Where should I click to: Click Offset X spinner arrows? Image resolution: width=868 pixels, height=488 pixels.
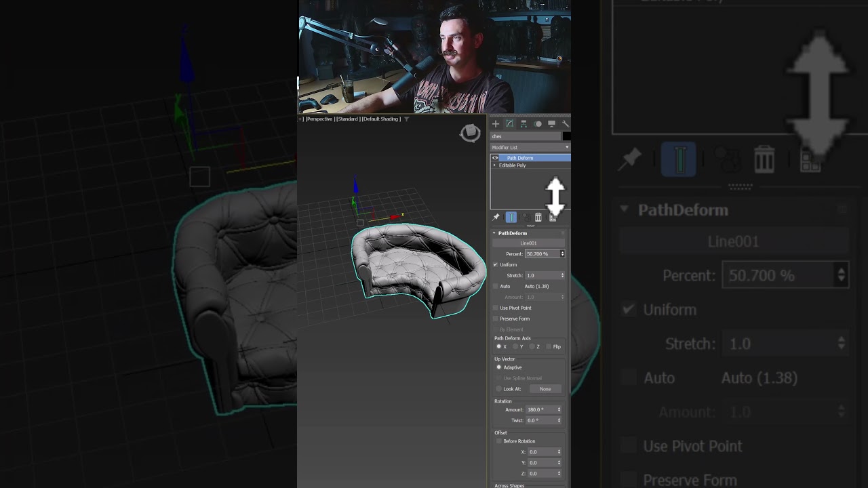tap(559, 451)
